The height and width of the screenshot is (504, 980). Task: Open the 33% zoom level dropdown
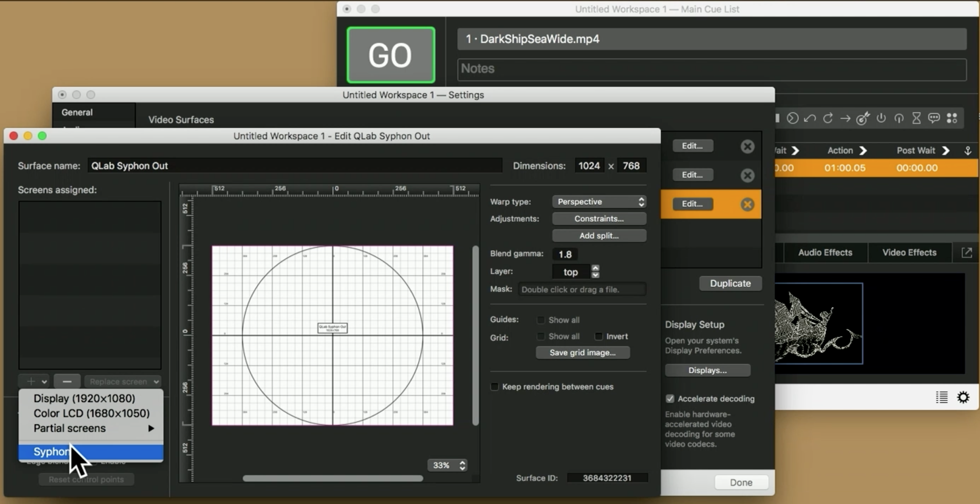click(x=448, y=465)
